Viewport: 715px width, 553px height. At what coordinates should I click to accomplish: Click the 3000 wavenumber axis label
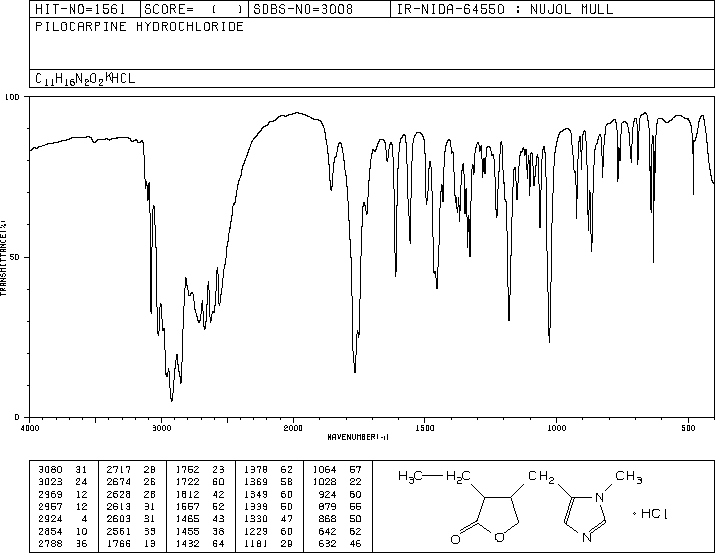pos(161,428)
